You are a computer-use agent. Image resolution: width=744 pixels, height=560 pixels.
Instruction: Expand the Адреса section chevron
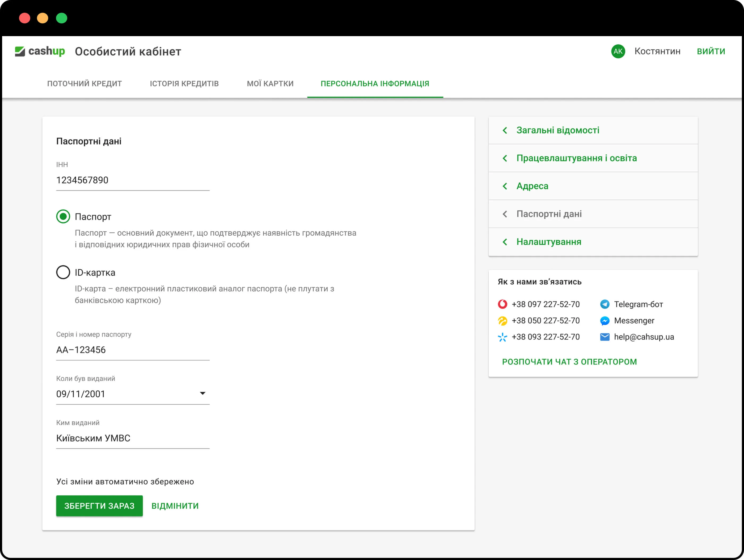[x=505, y=186]
